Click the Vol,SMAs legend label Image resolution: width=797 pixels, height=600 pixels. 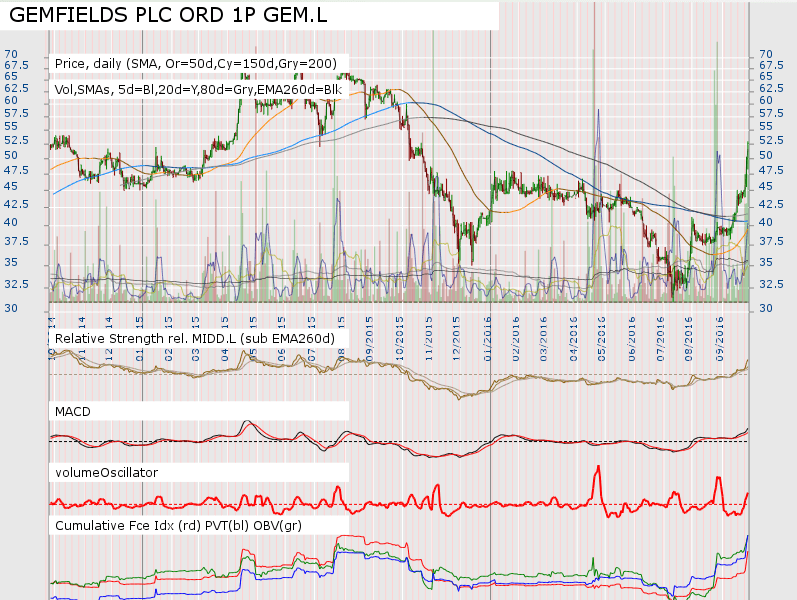tap(198, 89)
